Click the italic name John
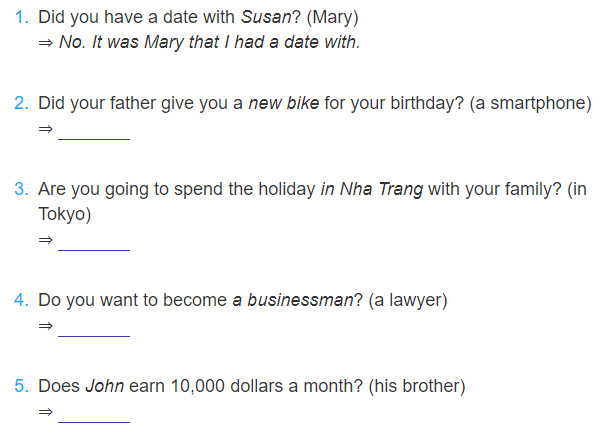 click(105, 386)
